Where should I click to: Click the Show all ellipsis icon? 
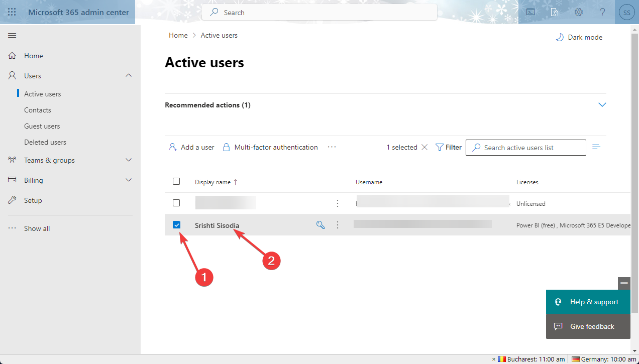(x=12, y=228)
